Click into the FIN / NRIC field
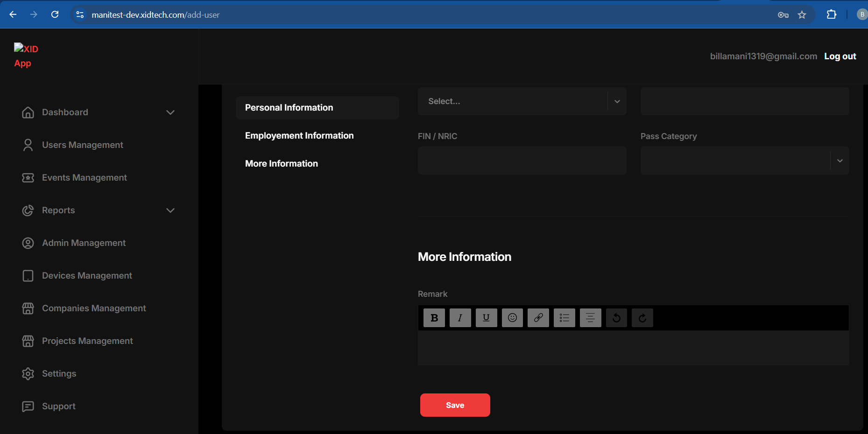 [522, 161]
